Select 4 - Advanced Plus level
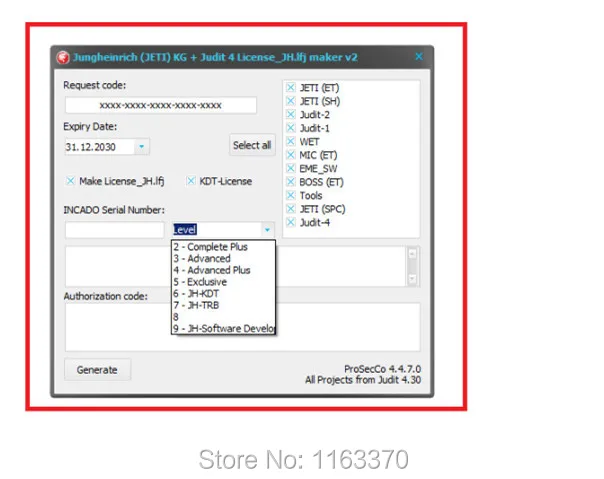 pyautogui.click(x=223, y=270)
